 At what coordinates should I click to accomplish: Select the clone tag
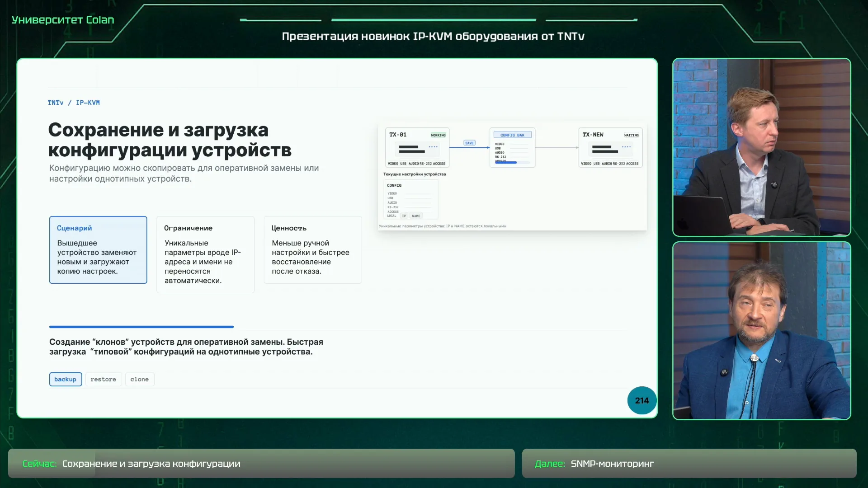(139, 379)
